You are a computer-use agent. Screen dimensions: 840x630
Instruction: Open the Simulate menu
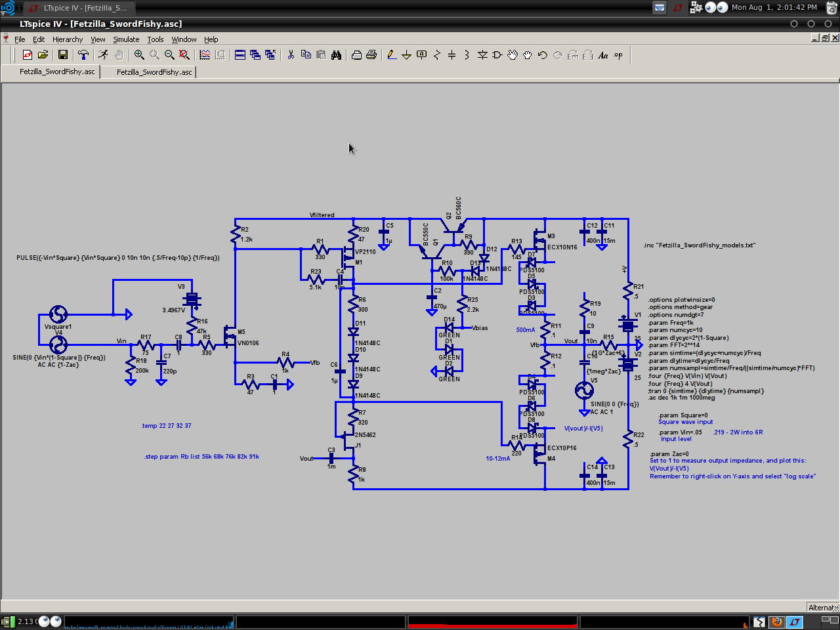tap(126, 39)
